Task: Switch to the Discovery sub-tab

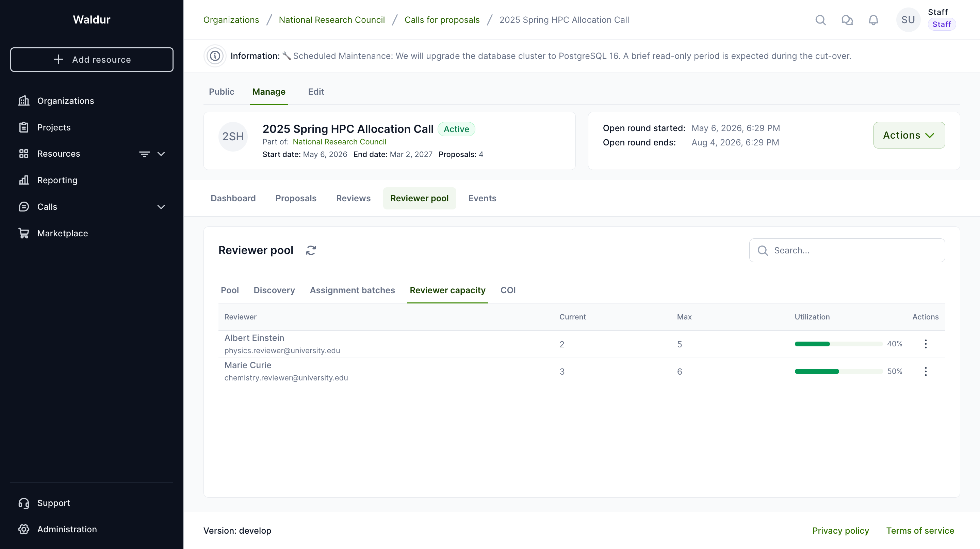Action: pos(274,290)
